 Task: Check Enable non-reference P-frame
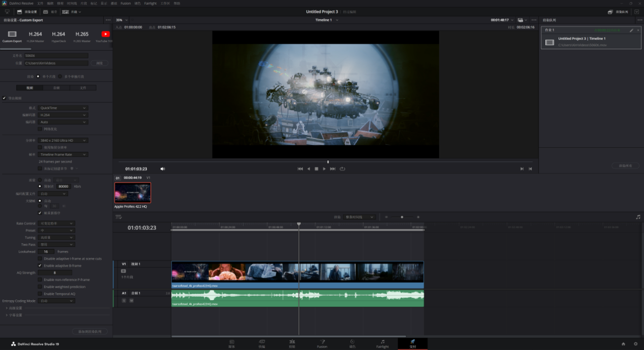coord(40,280)
